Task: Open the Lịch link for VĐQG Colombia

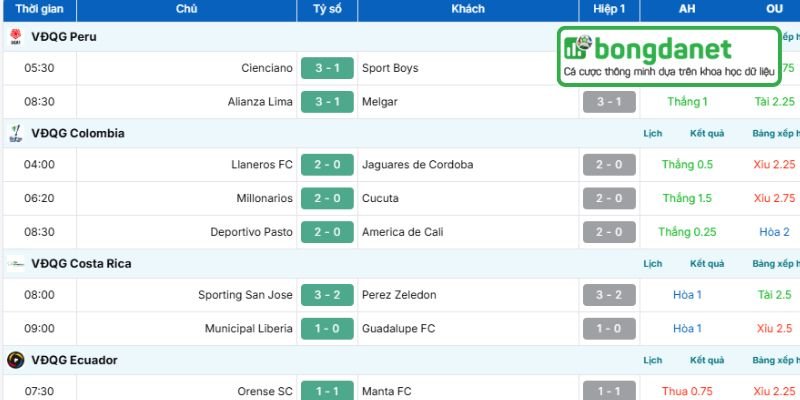Action: tap(653, 134)
